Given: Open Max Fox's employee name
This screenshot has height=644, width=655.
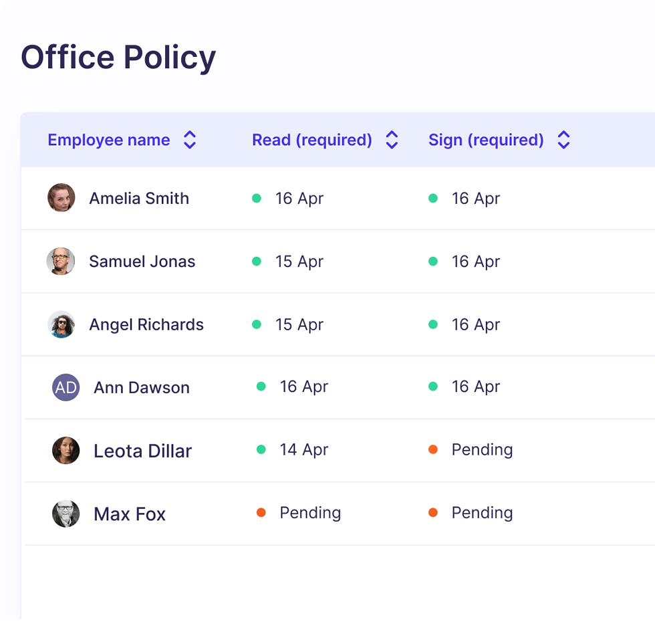Looking at the screenshot, I should 130,514.
